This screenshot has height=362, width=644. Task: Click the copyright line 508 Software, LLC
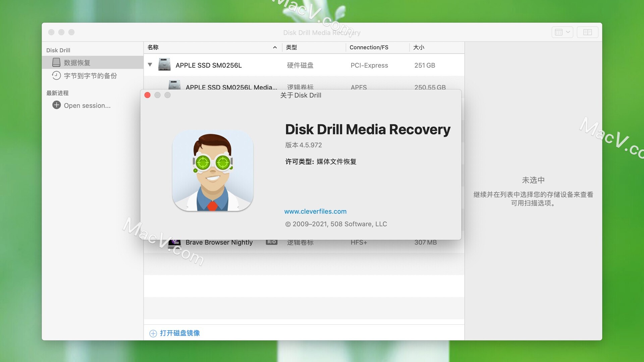point(336,224)
